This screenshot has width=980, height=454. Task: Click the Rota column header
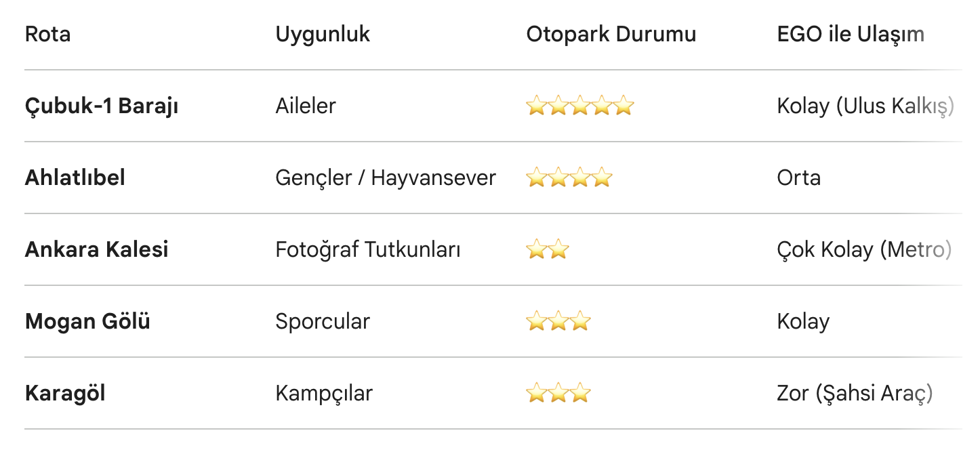coord(47,35)
